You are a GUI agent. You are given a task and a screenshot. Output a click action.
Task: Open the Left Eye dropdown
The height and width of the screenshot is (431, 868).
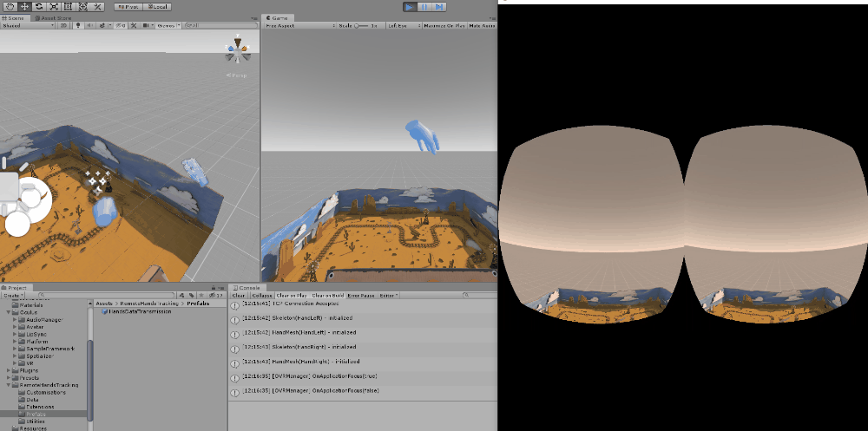coord(404,25)
